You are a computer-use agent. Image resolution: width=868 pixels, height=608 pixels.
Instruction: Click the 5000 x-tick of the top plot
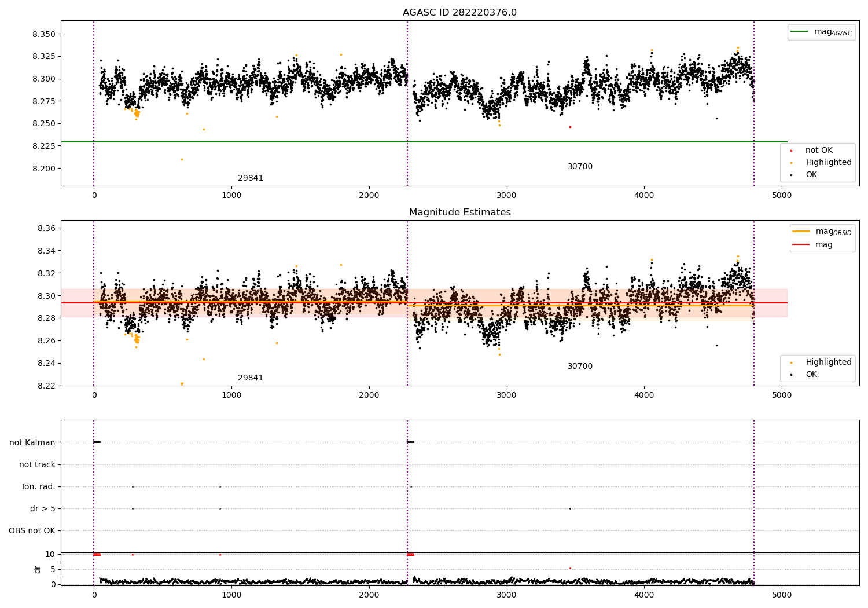[x=782, y=195]
